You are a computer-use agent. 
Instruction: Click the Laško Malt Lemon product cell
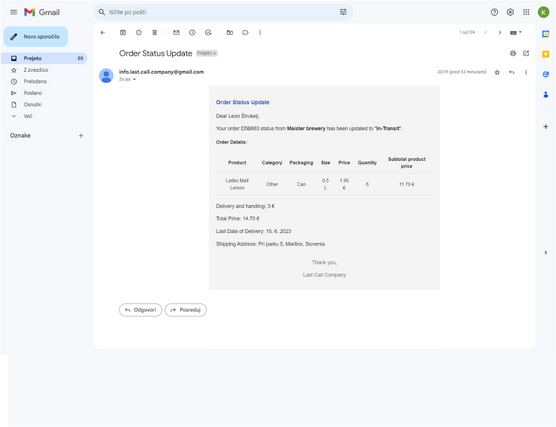[237, 184]
